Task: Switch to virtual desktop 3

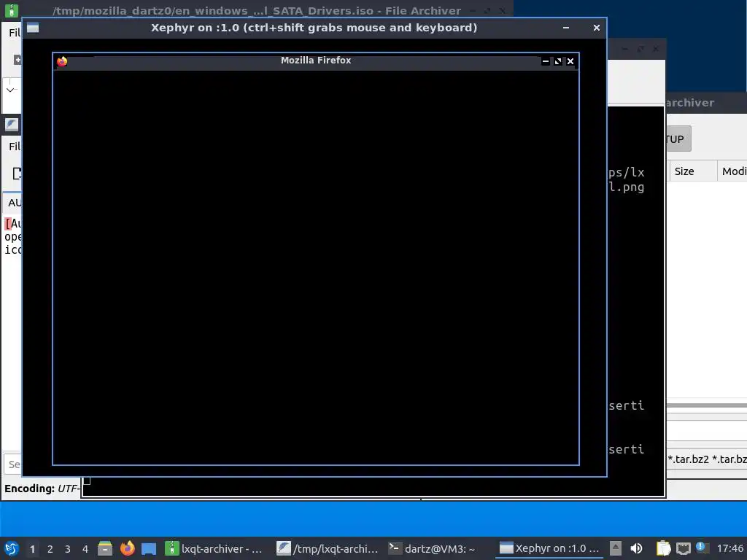Action: pyautogui.click(x=68, y=549)
